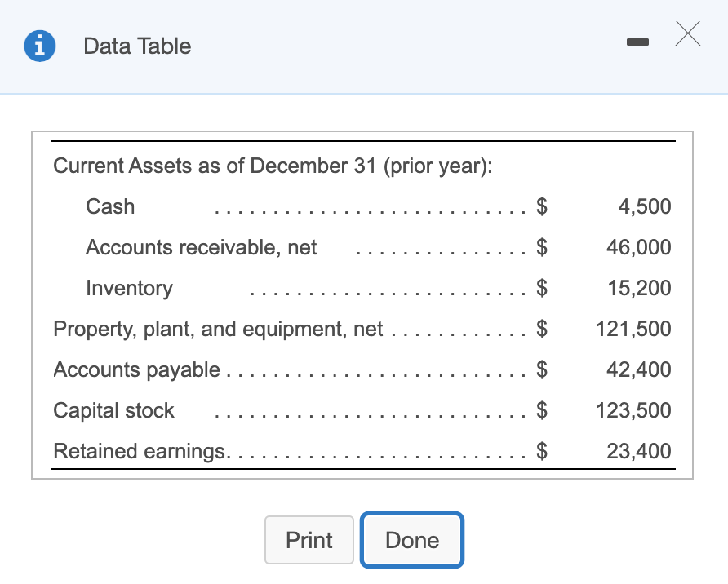Click the Accounts payable label

(136, 369)
